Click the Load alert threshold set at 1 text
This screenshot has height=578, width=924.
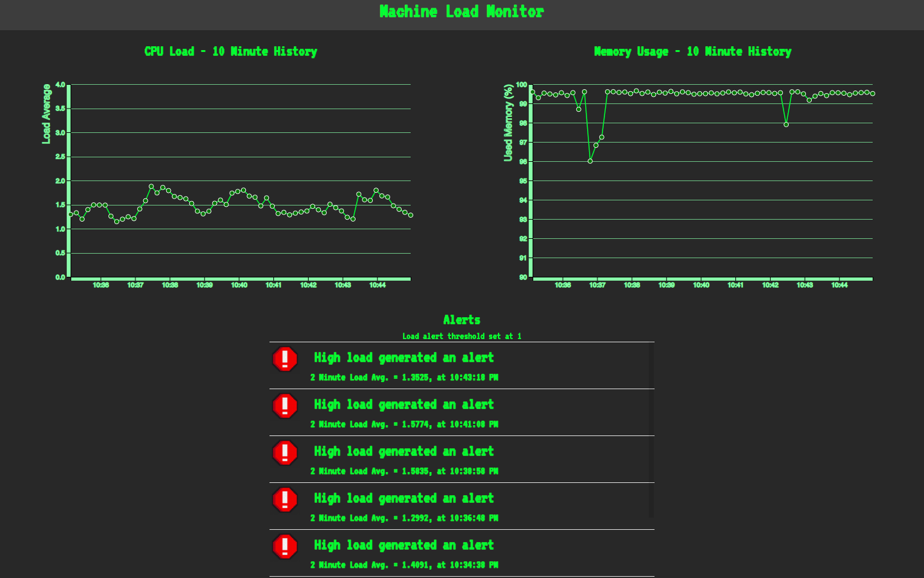pos(461,336)
